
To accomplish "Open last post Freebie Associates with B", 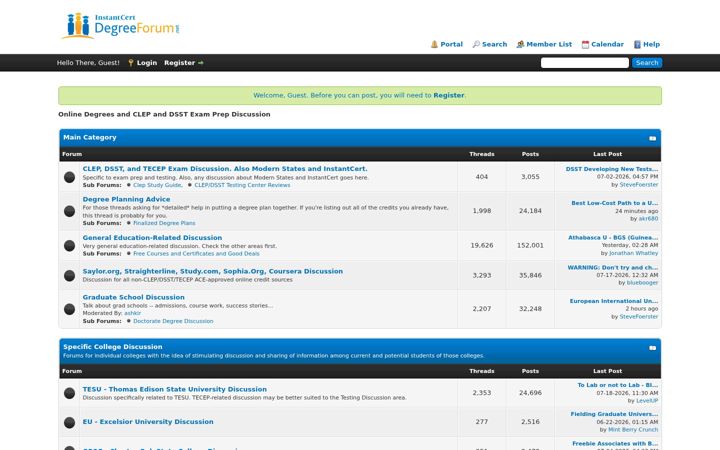I will pyautogui.click(x=615, y=444).
